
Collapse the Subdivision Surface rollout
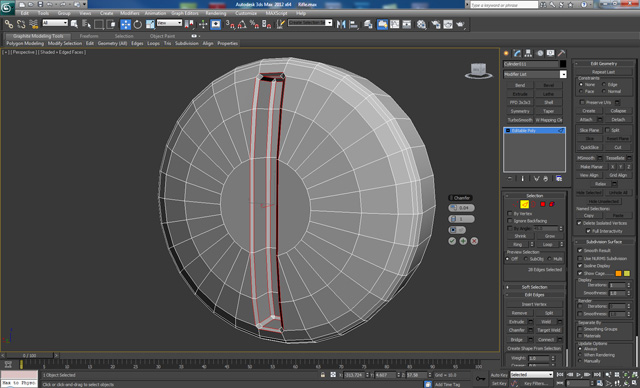(x=604, y=242)
